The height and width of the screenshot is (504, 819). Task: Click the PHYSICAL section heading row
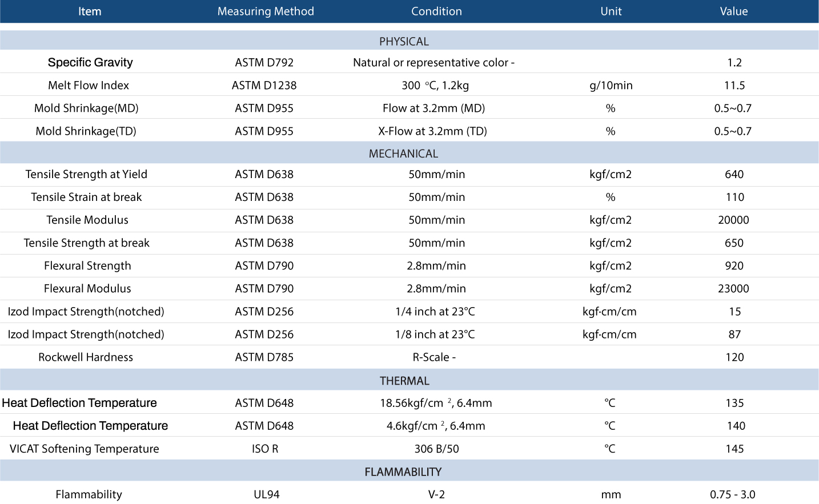coord(404,42)
